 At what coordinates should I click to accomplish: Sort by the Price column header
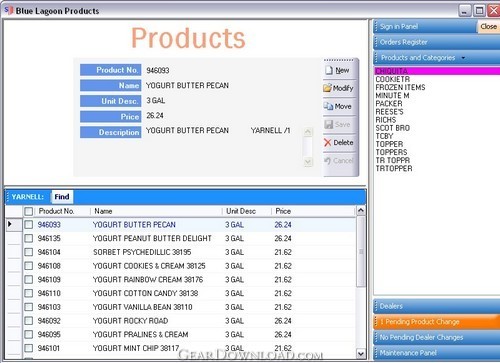tap(313, 211)
